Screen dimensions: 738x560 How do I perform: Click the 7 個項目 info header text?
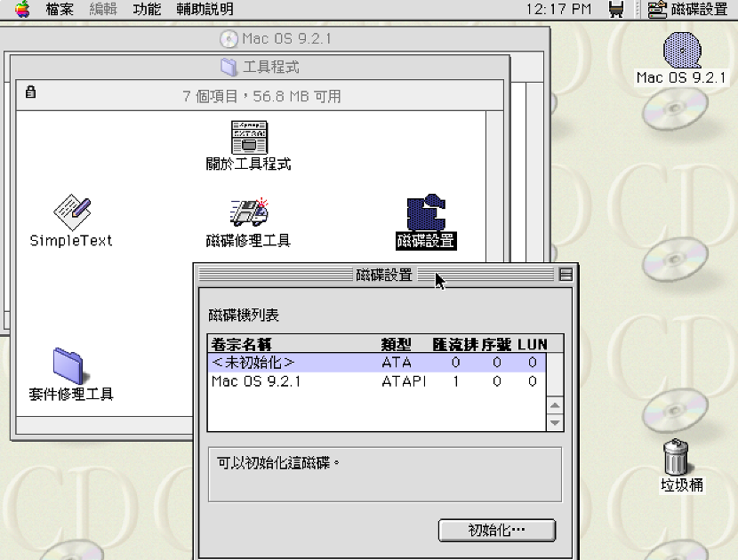pyautogui.click(x=261, y=97)
